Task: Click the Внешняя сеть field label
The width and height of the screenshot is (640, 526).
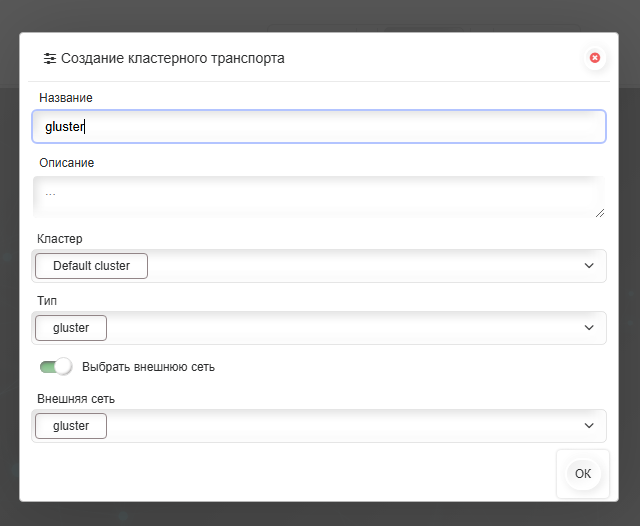Action: [76, 399]
